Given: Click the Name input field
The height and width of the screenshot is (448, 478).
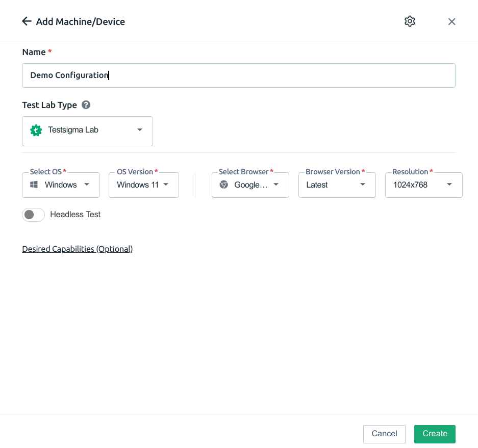Looking at the screenshot, I should (x=239, y=75).
